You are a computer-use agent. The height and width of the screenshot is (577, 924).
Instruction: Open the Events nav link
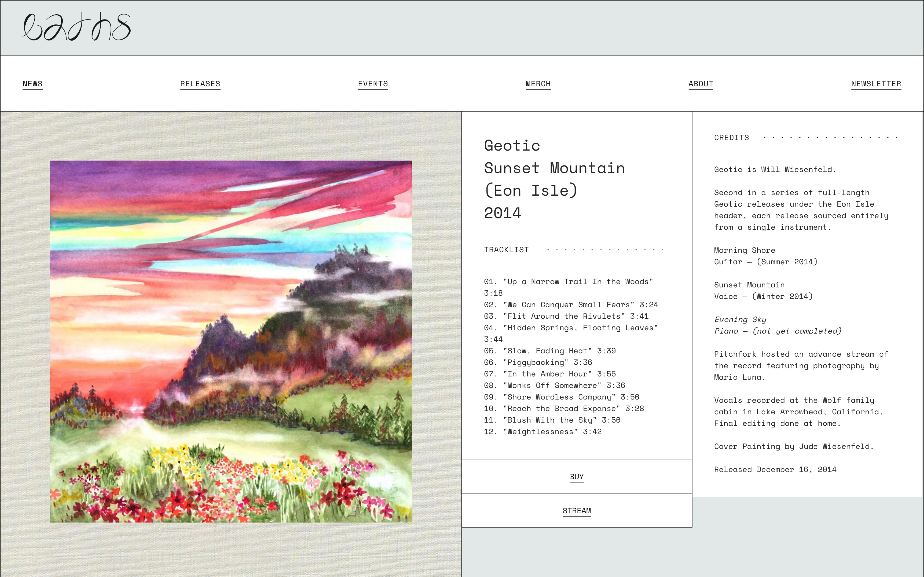(373, 84)
